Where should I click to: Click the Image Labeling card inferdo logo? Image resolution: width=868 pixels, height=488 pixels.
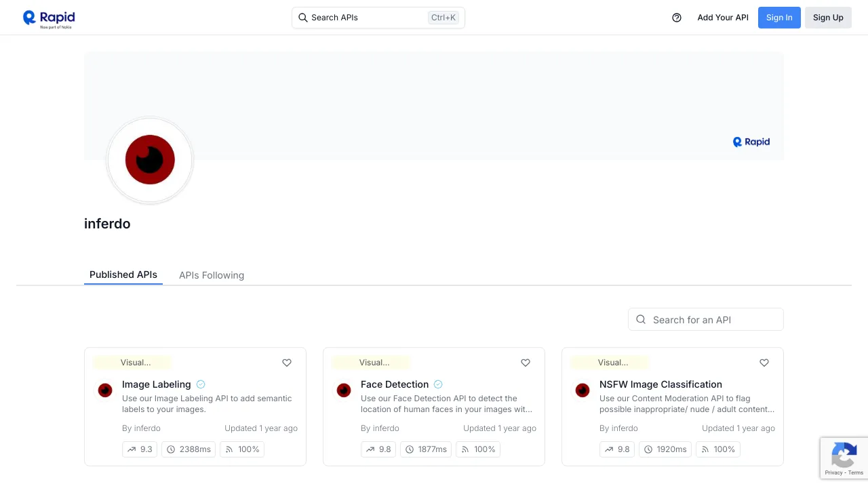(105, 390)
